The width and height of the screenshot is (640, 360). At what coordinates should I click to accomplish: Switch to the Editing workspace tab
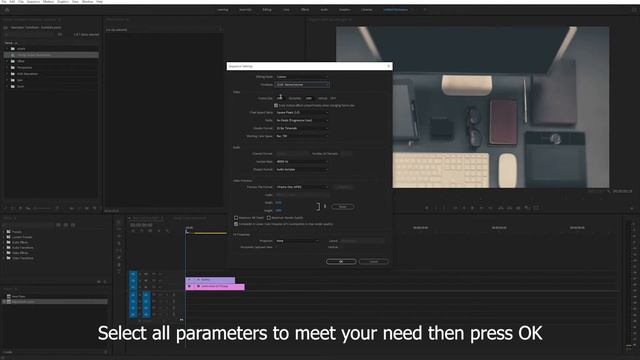[x=267, y=10]
